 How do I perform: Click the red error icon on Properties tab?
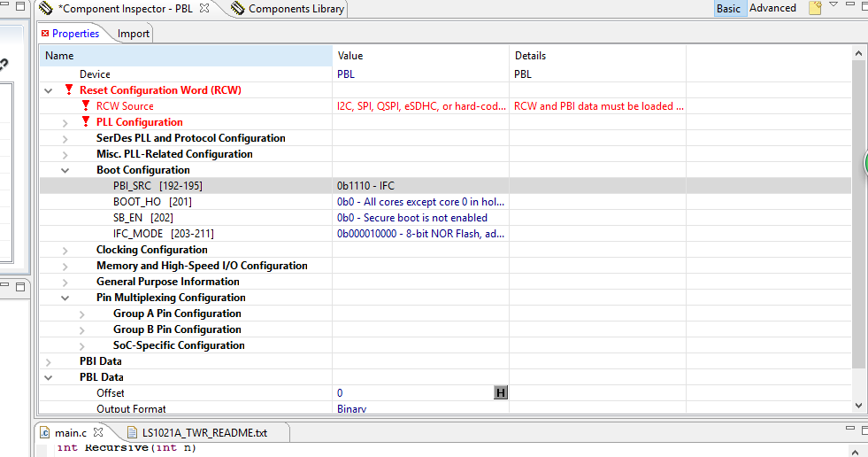click(x=45, y=34)
